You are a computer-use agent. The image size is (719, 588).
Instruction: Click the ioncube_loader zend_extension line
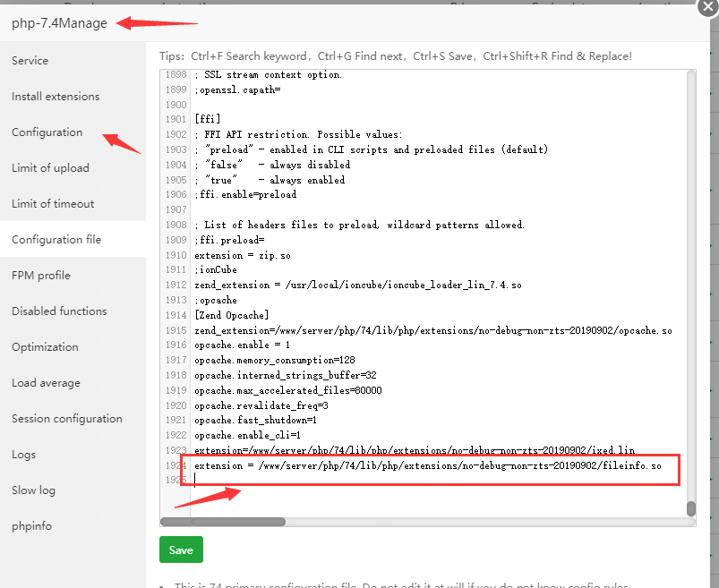tap(357, 285)
